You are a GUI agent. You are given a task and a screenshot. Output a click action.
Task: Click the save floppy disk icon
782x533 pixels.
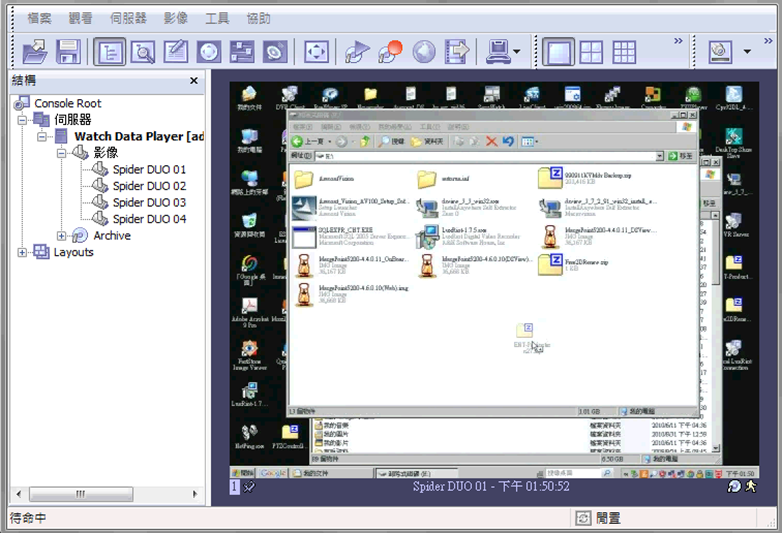coord(67,51)
